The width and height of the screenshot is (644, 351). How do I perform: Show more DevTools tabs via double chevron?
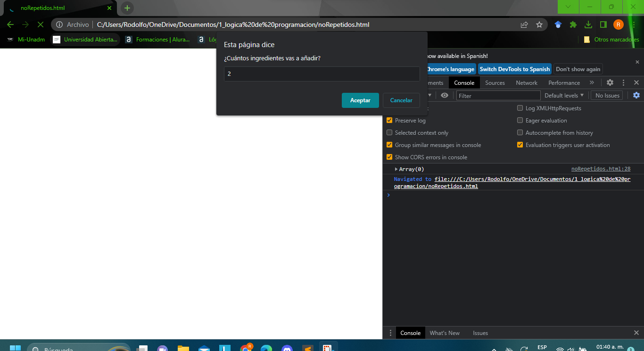click(x=592, y=82)
